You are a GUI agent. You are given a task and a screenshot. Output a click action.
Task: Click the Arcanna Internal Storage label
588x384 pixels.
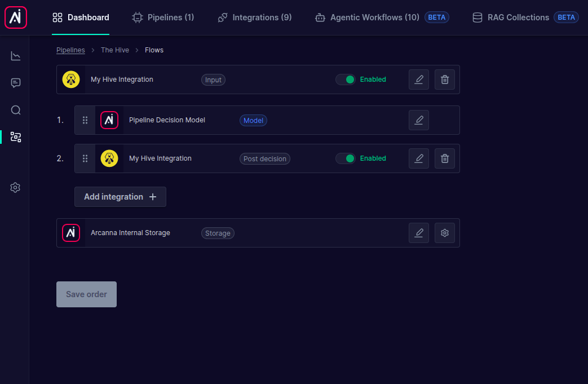130,233
